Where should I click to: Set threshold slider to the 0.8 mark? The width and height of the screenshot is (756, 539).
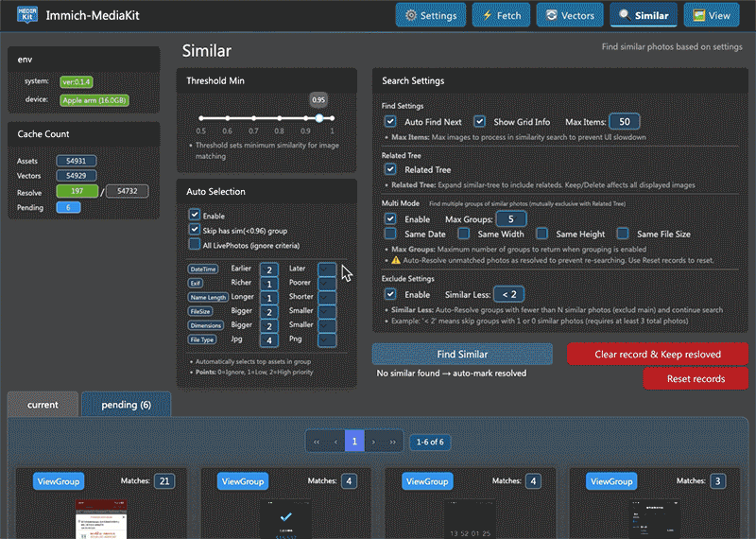tap(280, 118)
